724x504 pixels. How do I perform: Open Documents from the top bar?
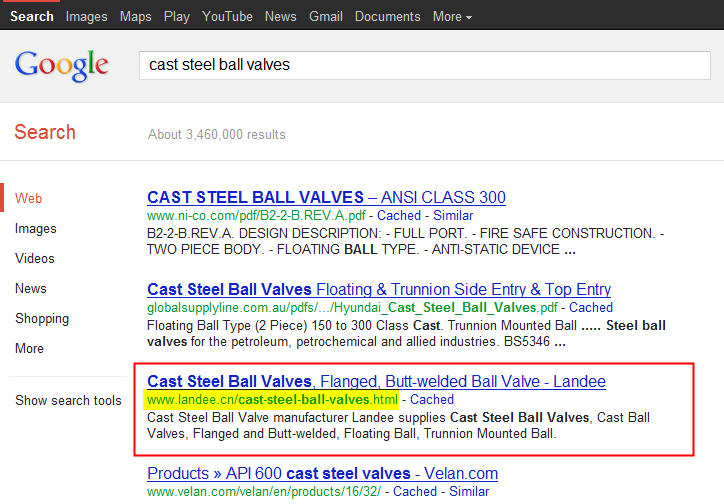pos(387,17)
